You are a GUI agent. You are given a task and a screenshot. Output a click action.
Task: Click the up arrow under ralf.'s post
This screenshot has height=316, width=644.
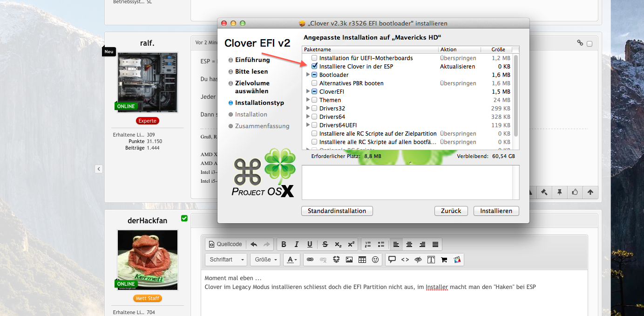pyautogui.click(x=590, y=192)
